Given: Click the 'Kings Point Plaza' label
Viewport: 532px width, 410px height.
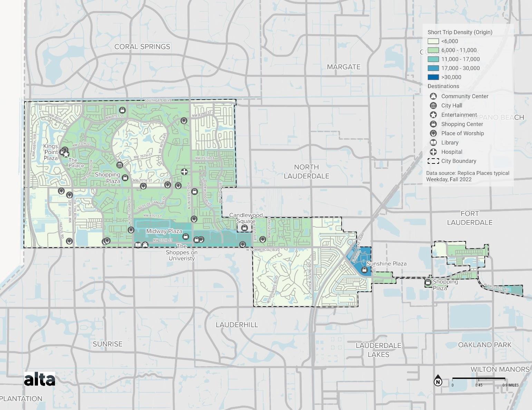Looking at the screenshot, I should [51, 152].
